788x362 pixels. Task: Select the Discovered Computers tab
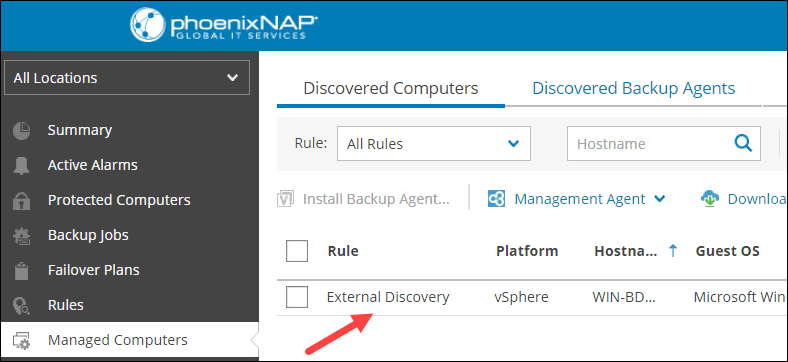(x=391, y=88)
